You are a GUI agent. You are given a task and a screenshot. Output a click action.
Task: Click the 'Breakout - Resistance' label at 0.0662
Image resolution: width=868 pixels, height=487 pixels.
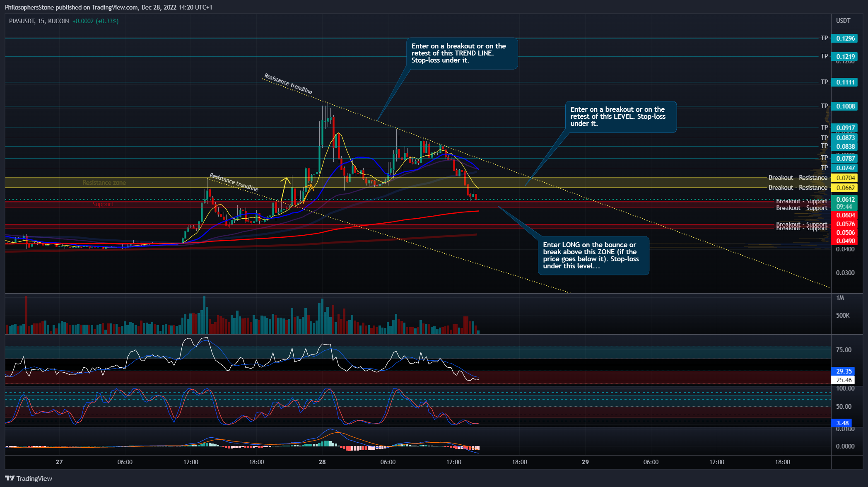pyautogui.click(x=798, y=188)
